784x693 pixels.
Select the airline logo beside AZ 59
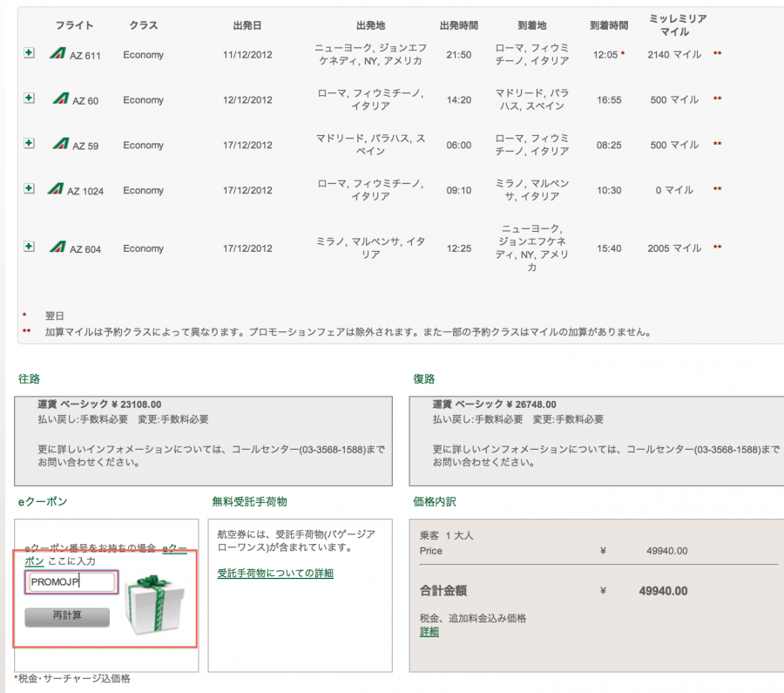(59, 144)
